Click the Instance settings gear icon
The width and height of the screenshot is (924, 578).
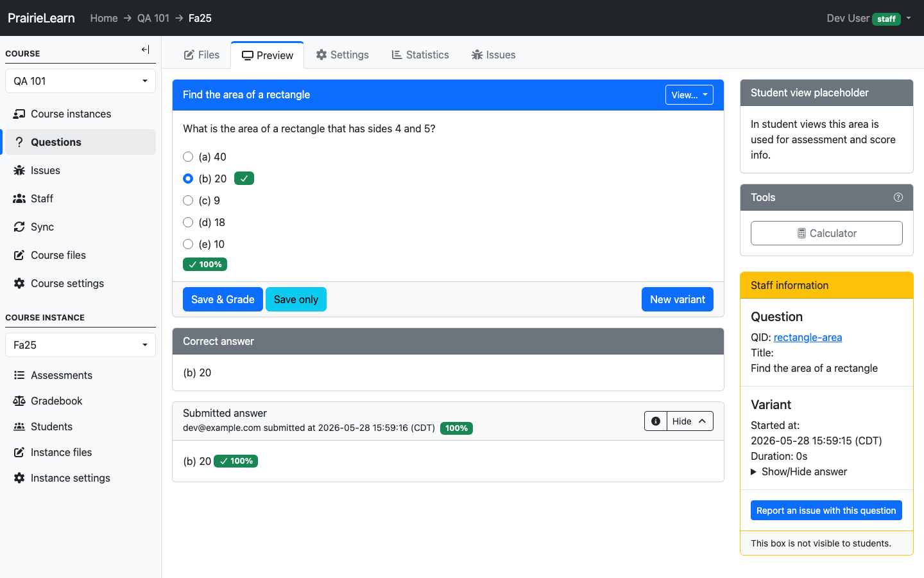[19, 478]
